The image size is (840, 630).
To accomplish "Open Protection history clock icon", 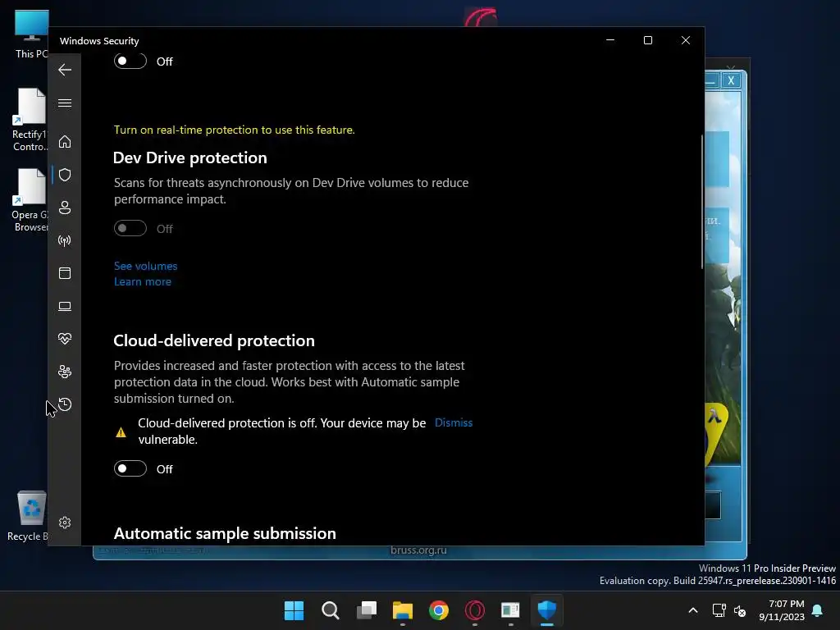I will coord(65,404).
